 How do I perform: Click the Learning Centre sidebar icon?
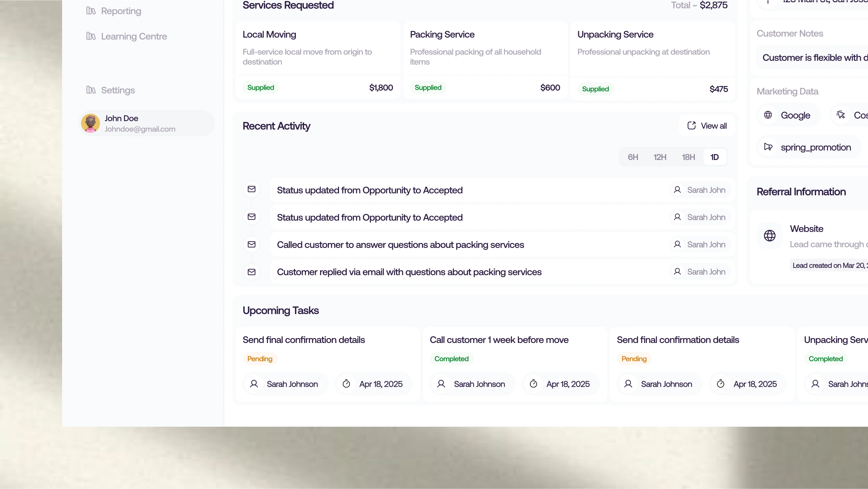tap(91, 36)
